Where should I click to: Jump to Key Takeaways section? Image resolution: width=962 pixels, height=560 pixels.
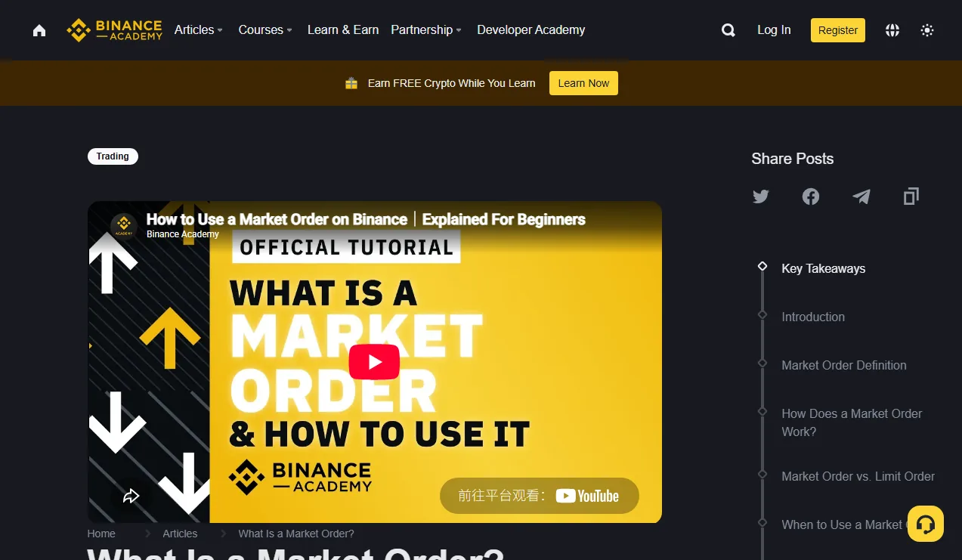pyautogui.click(x=824, y=268)
